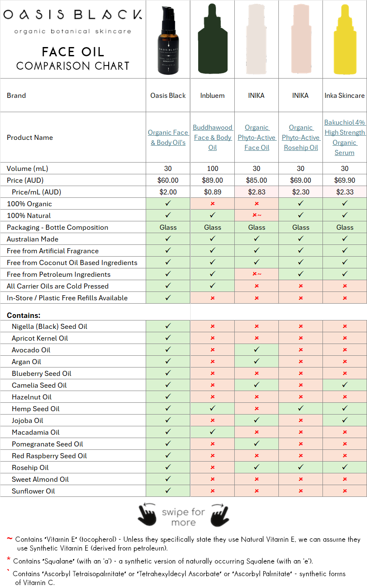The image size is (367, 588).
Task: Click Oasis Black check mark for 100% Organic
Action: pyautogui.click(x=168, y=203)
